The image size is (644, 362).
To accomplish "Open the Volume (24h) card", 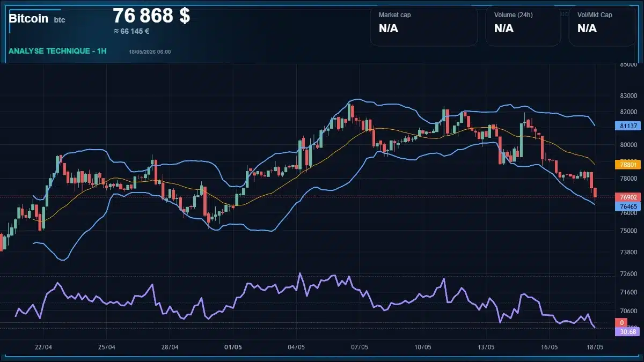I will [523, 26].
